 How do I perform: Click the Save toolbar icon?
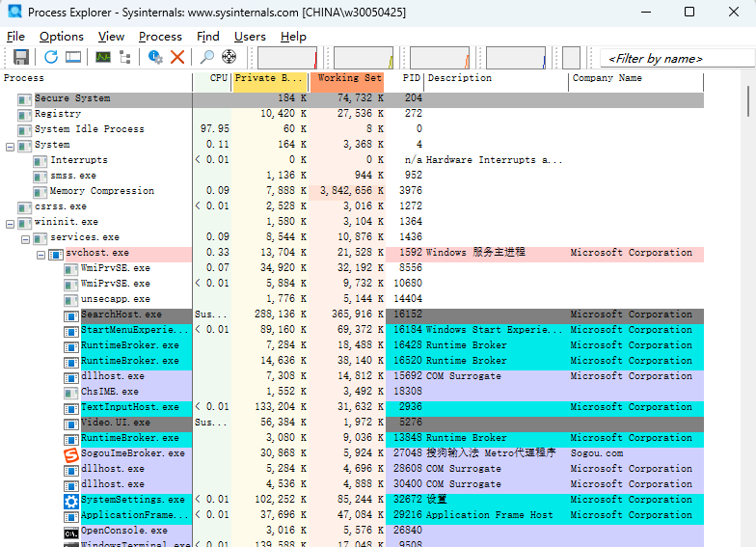[x=21, y=57]
